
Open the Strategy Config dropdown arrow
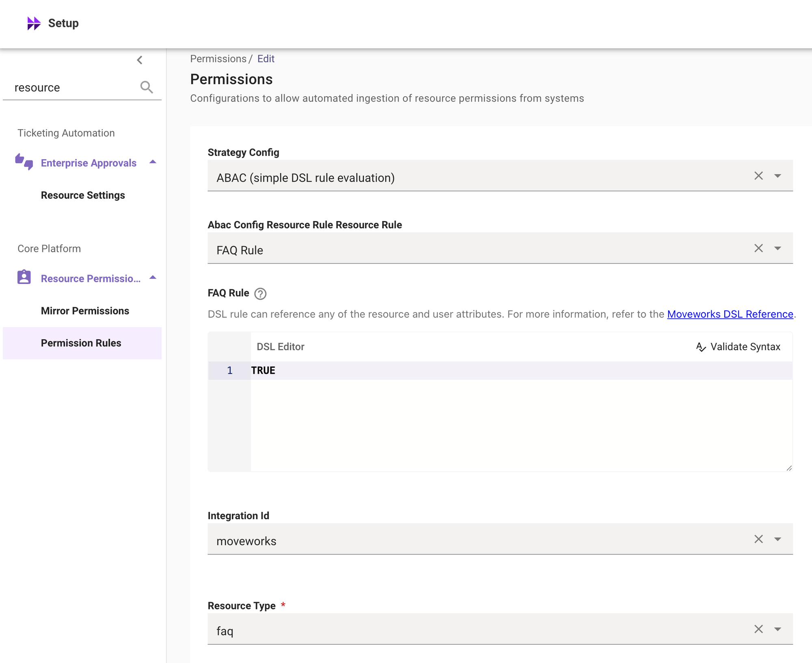777,176
